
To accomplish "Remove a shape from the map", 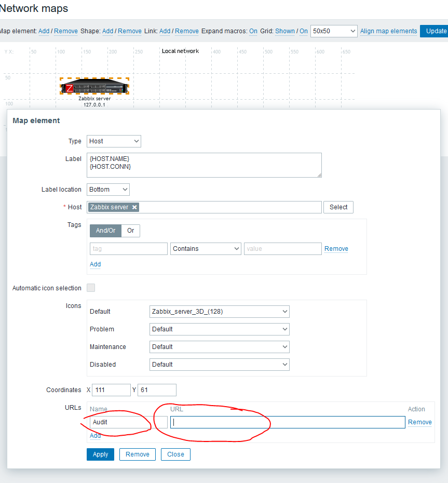I will [130, 31].
